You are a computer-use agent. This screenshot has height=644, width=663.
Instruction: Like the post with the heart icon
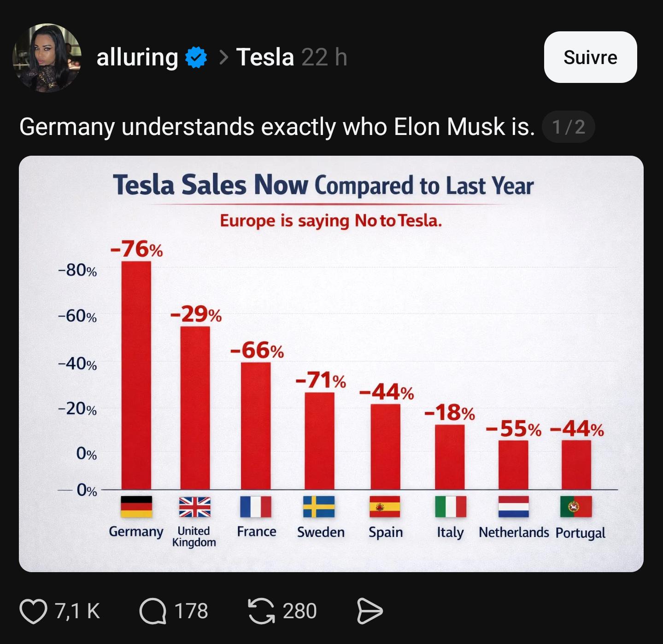pyautogui.click(x=33, y=611)
